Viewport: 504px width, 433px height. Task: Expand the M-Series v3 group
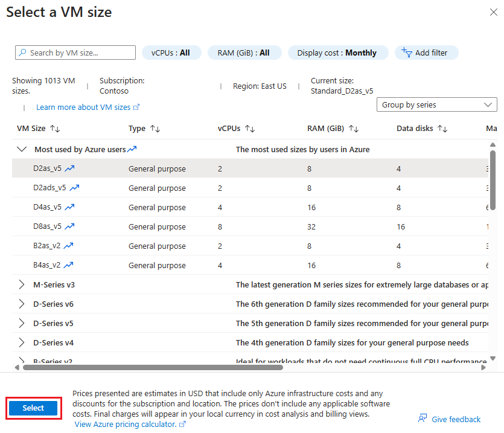tap(21, 284)
